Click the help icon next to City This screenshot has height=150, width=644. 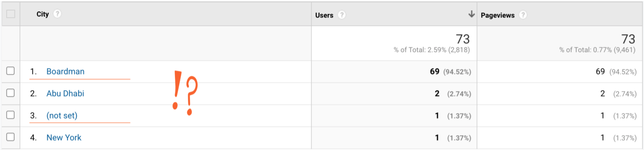(57, 14)
